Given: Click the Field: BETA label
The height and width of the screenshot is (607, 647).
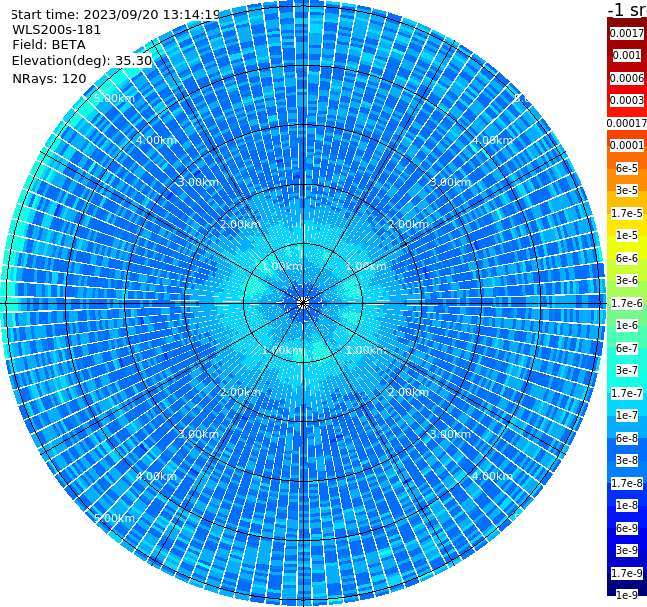Looking at the screenshot, I should click(x=49, y=45).
